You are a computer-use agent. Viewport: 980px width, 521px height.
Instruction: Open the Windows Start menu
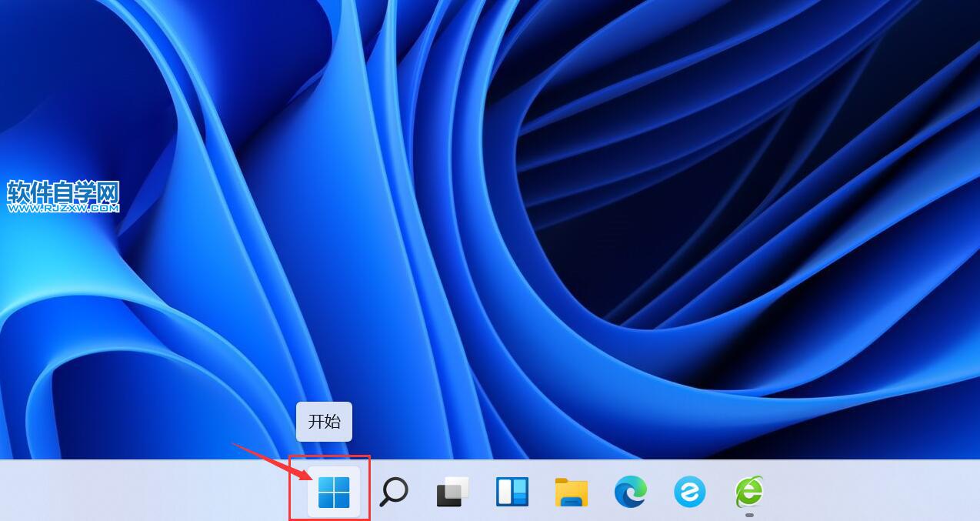pos(333,491)
